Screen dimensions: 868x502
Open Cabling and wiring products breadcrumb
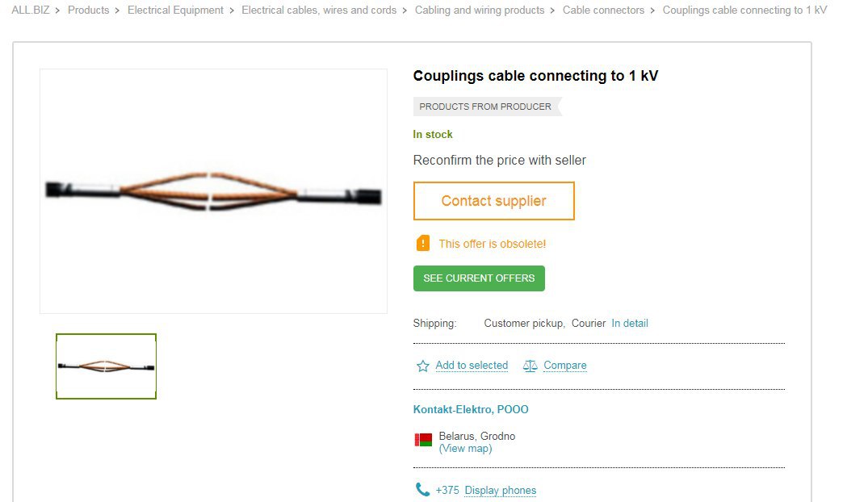480,10
